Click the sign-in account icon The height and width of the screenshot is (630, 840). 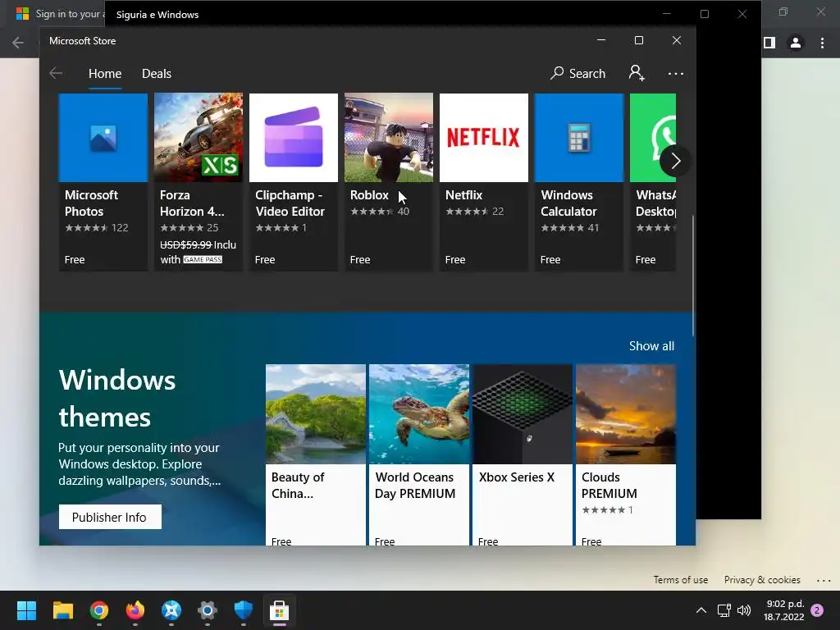(637, 73)
